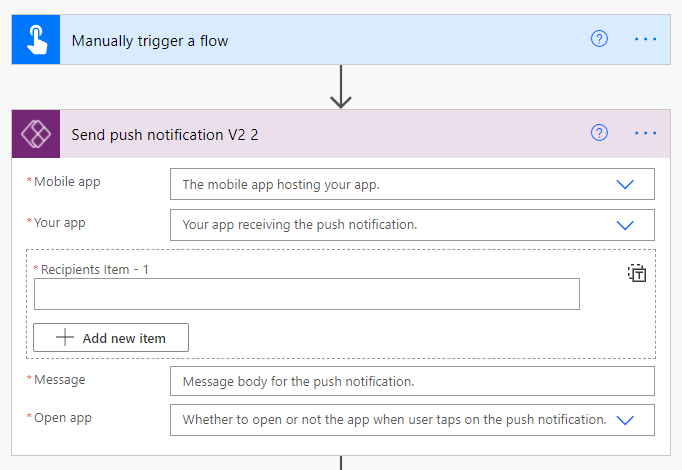
Task: Collapse the Send push notification V2 2 title
Action: tap(165, 135)
